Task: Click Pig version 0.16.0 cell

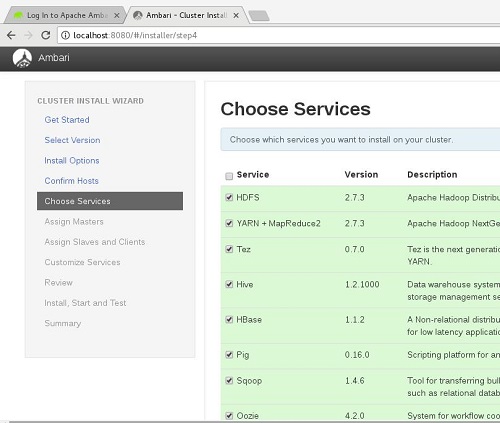Action: coord(357,355)
